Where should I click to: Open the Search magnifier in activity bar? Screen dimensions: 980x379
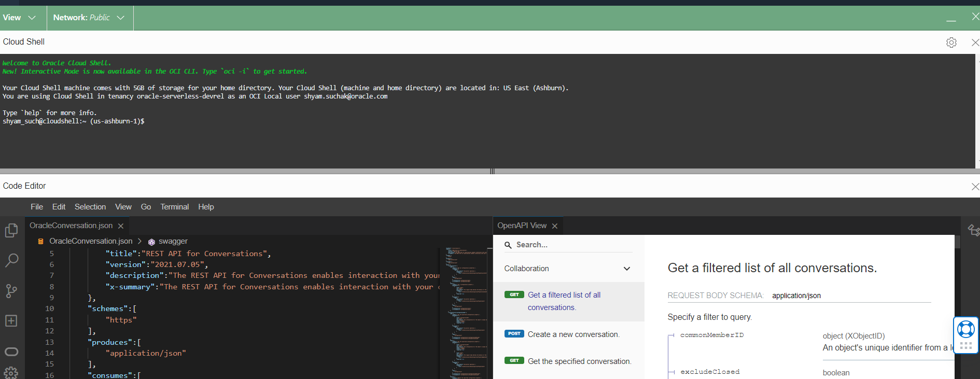coord(11,260)
